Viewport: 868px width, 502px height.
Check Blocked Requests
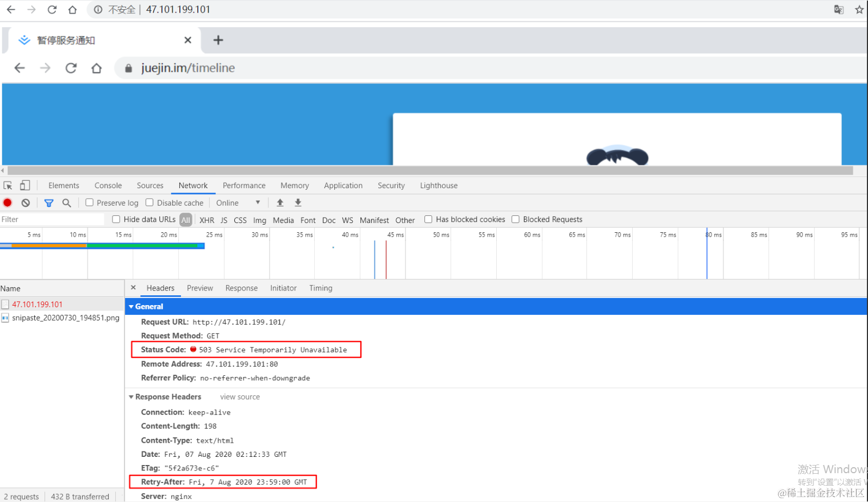click(x=515, y=219)
